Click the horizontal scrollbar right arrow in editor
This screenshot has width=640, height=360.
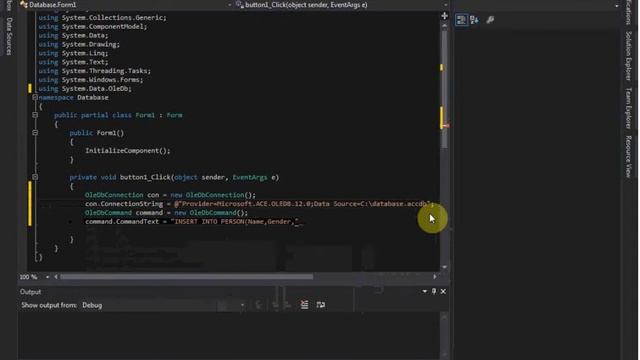pos(435,277)
